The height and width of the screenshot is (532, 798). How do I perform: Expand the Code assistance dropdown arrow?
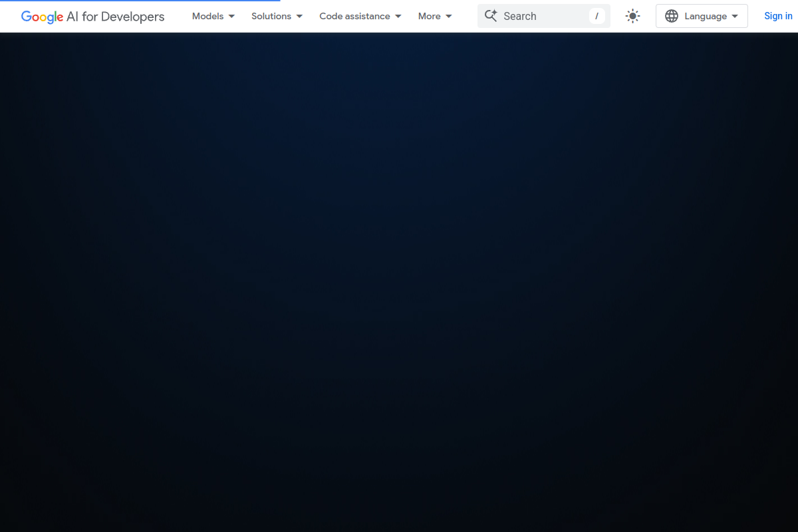click(398, 16)
